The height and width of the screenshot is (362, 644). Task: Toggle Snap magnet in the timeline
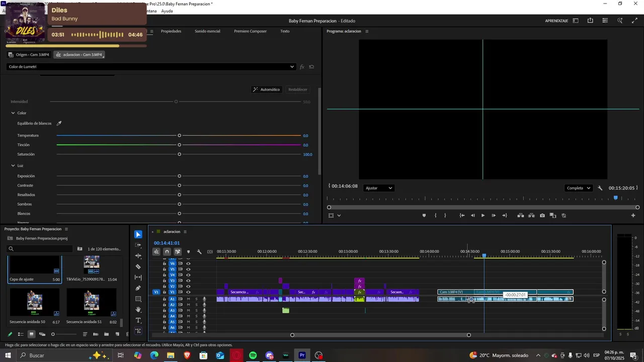(167, 252)
